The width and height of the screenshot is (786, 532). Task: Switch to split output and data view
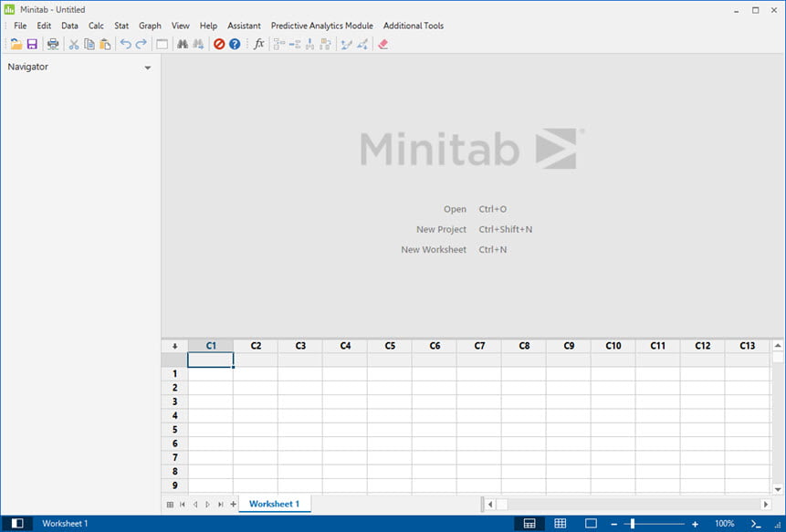coord(529,524)
